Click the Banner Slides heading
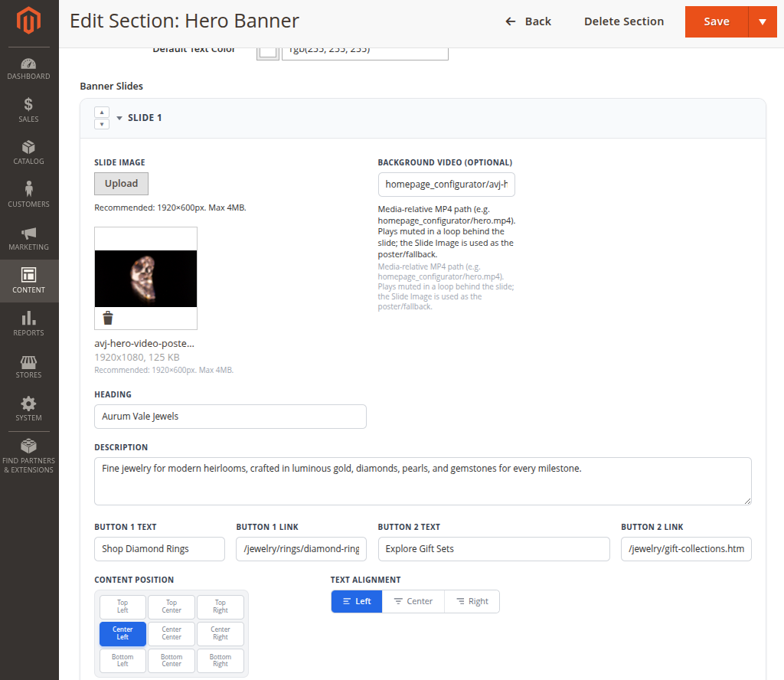Image resolution: width=784 pixels, height=680 pixels. [112, 86]
